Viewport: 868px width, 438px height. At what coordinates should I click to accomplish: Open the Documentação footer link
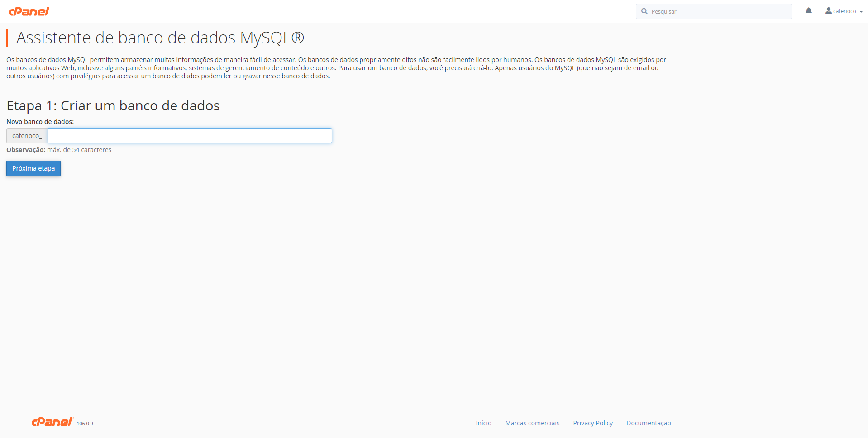coord(649,423)
